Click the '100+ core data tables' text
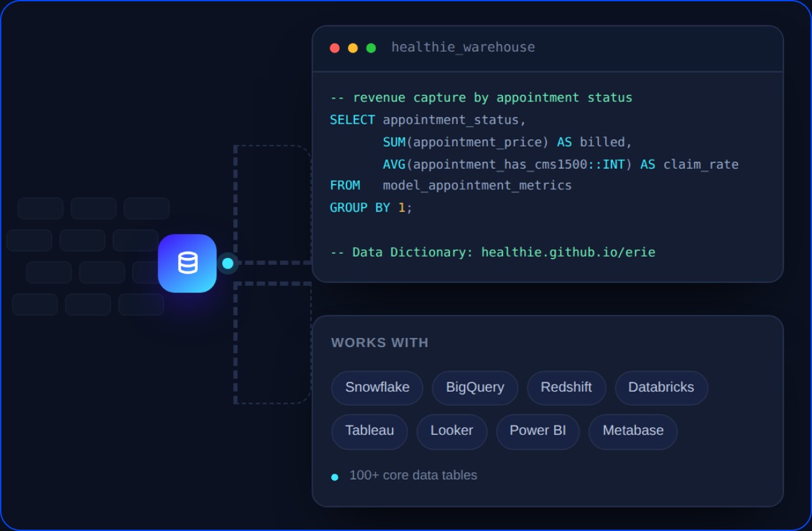Image resolution: width=812 pixels, height=531 pixels. click(x=413, y=475)
